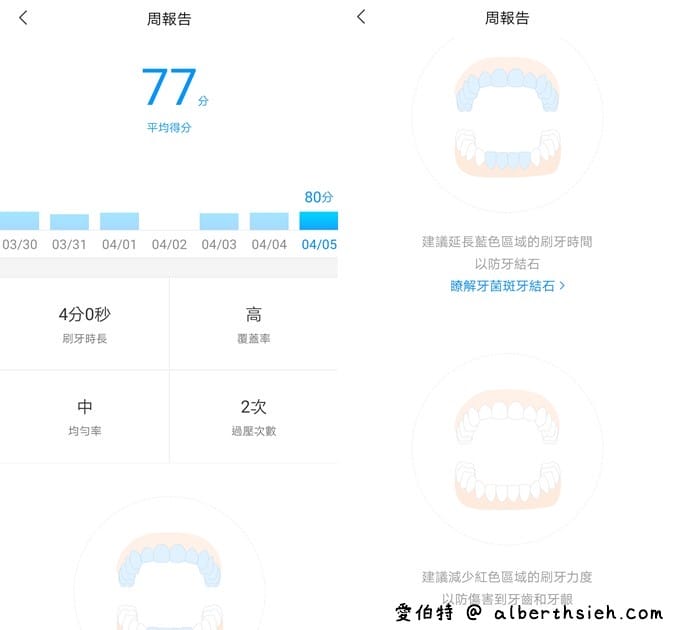
Task: Tap the 80分 score label
Action: point(319,197)
